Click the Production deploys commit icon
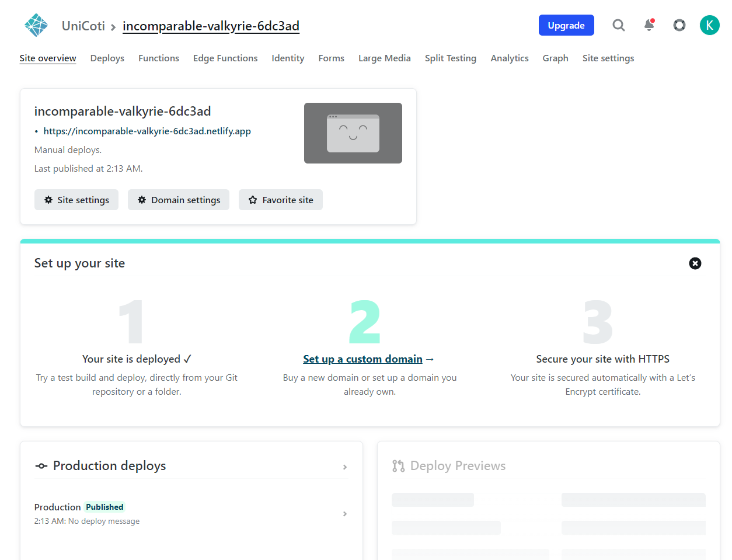 point(41,466)
